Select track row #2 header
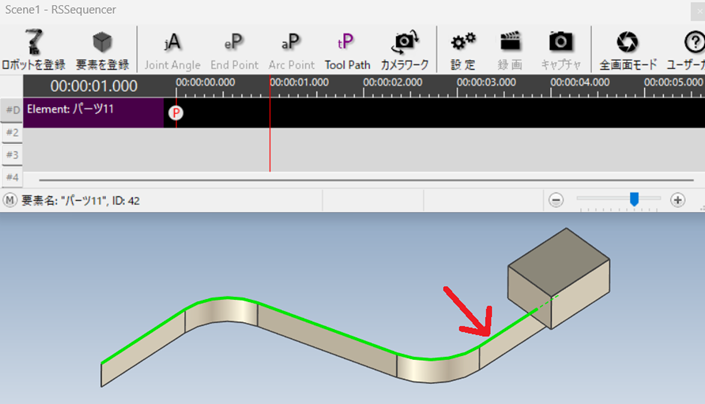 point(12,132)
